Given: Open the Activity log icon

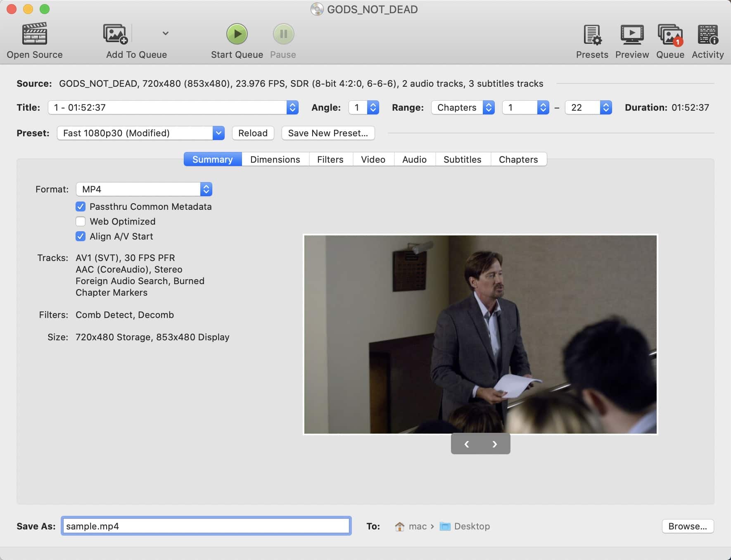Looking at the screenshot, I should (707, 35).
